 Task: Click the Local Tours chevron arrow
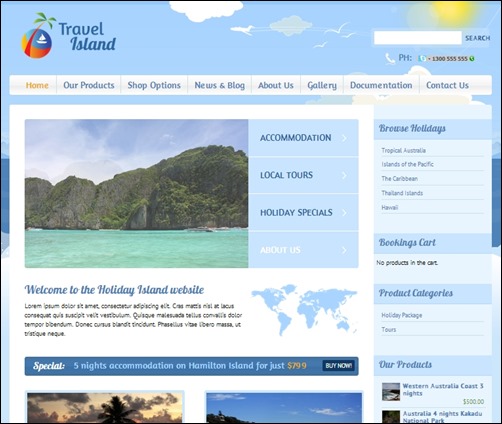344,175
